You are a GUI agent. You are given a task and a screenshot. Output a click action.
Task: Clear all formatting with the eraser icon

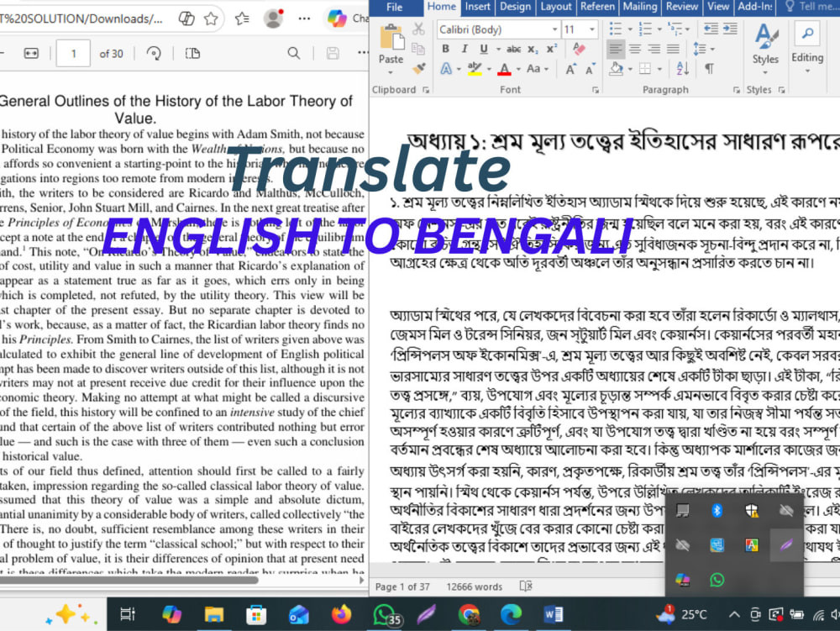point(579,49)
